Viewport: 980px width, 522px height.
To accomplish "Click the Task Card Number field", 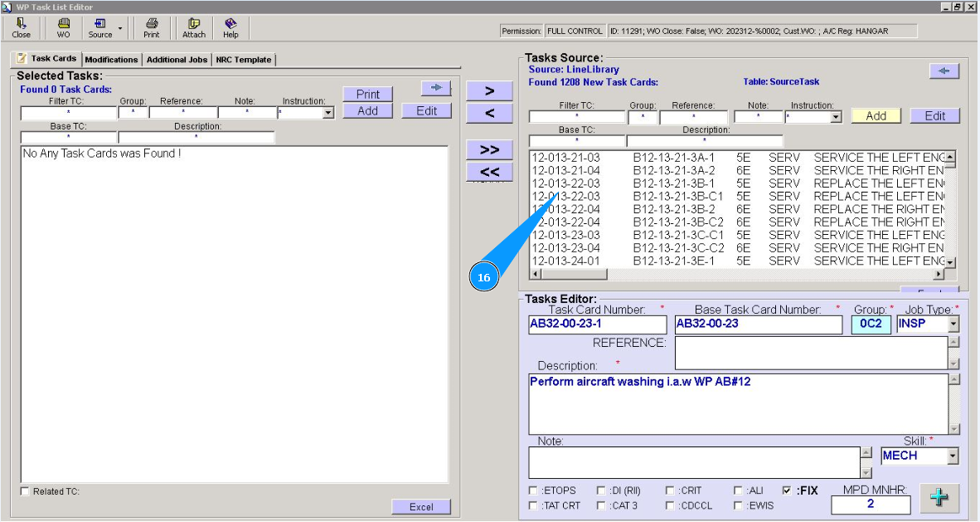I will tap(597, 324).
